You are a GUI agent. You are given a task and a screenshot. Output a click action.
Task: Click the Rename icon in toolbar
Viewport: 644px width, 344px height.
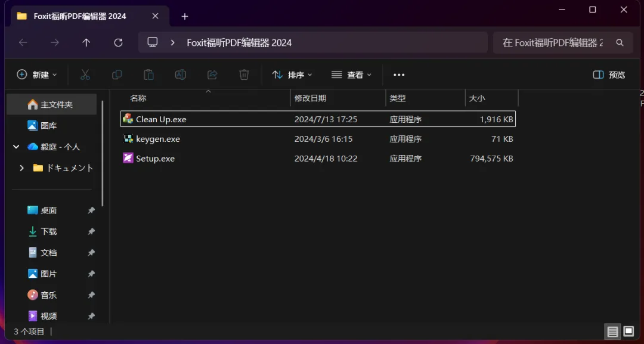tap(180, 75)
